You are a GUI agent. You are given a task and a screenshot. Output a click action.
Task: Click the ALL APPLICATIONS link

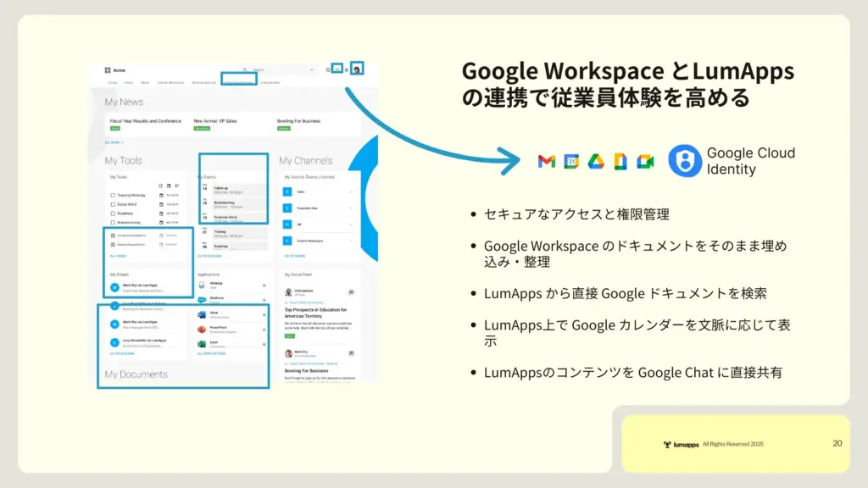pyautogui.click(x=212, y=353)
